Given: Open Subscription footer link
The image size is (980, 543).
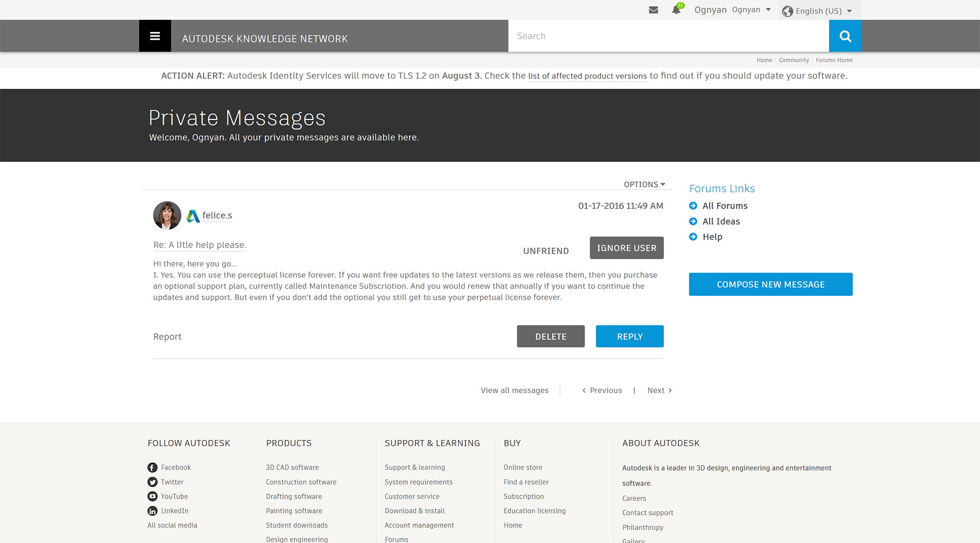Looking at the screenshot, I should pyautogui.click(x=524, y=496).
